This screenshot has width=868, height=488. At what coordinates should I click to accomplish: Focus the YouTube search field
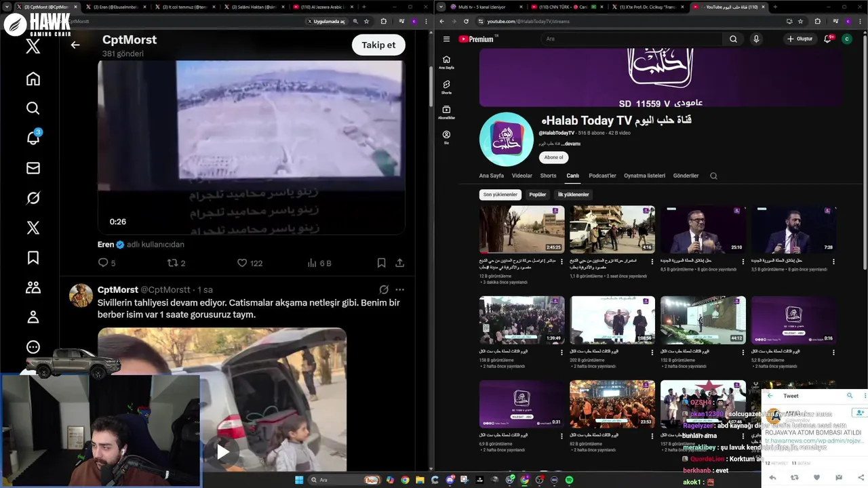(631, 39)
